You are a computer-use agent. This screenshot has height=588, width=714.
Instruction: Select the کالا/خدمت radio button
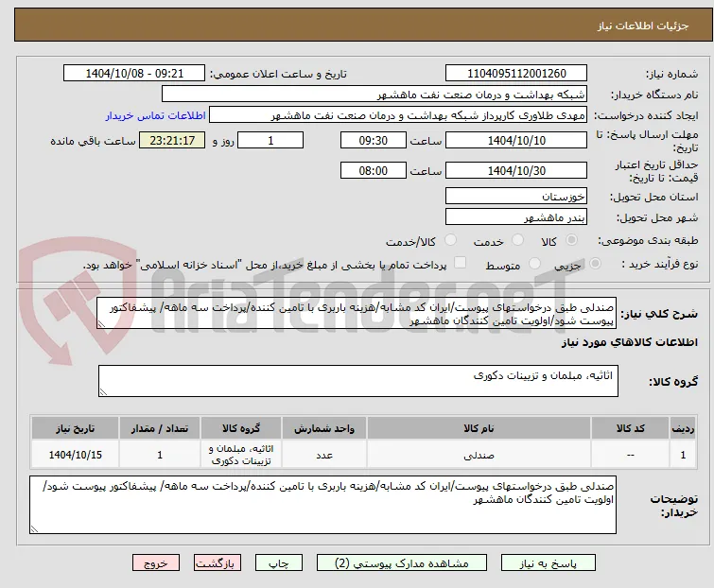450,240
